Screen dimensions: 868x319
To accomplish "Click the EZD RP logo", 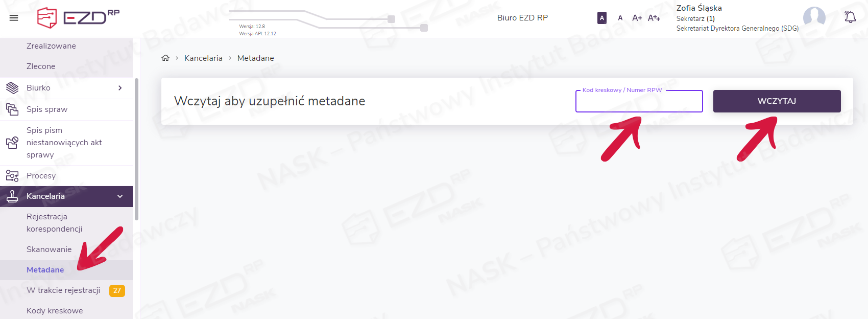I will 78,18.
